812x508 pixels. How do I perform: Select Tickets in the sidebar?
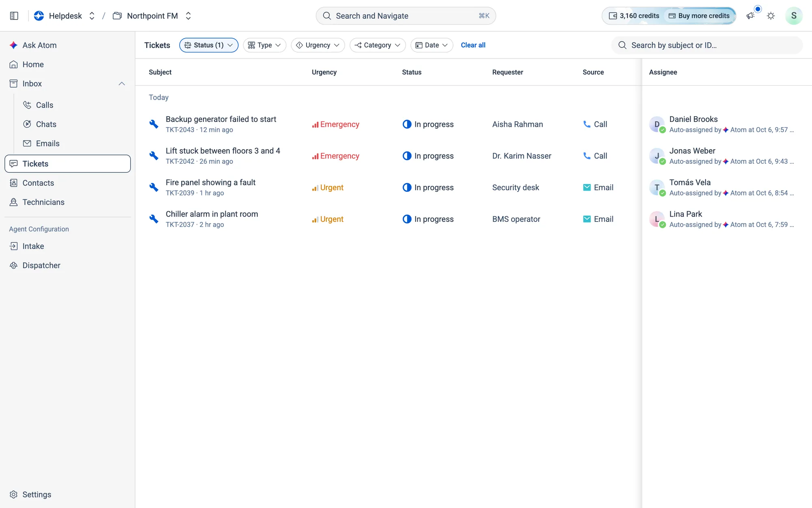(x=67, y=163)
